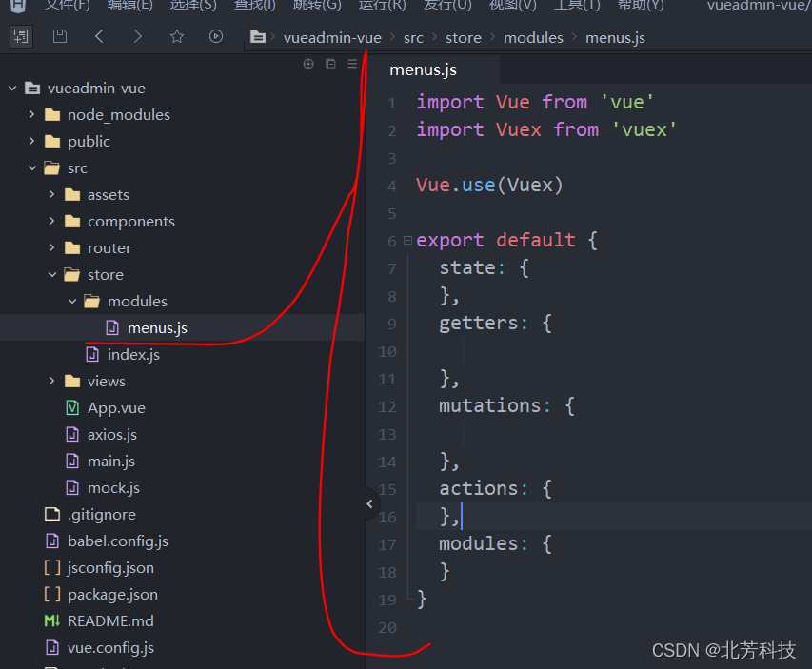Open main.js file
812x669 pixels.
pos(111,462)
